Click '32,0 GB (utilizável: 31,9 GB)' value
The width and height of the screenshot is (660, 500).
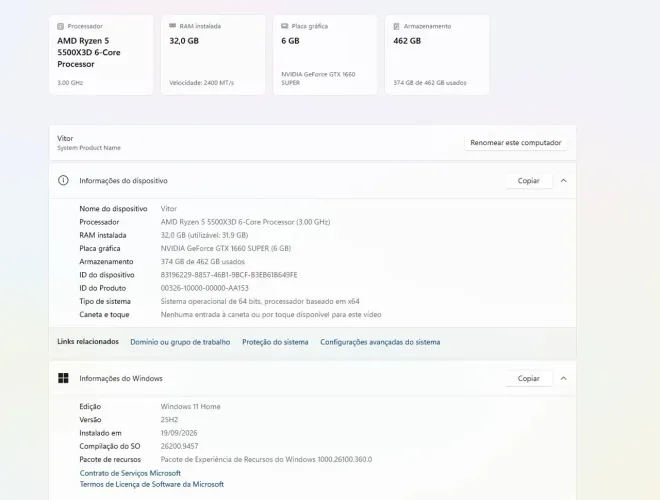coord(204,235)
